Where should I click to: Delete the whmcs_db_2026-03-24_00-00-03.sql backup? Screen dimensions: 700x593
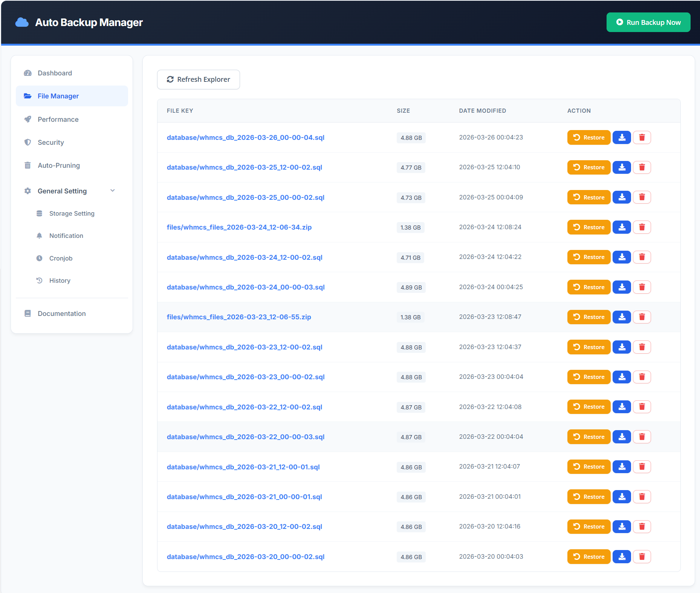(x=642, y=287)
